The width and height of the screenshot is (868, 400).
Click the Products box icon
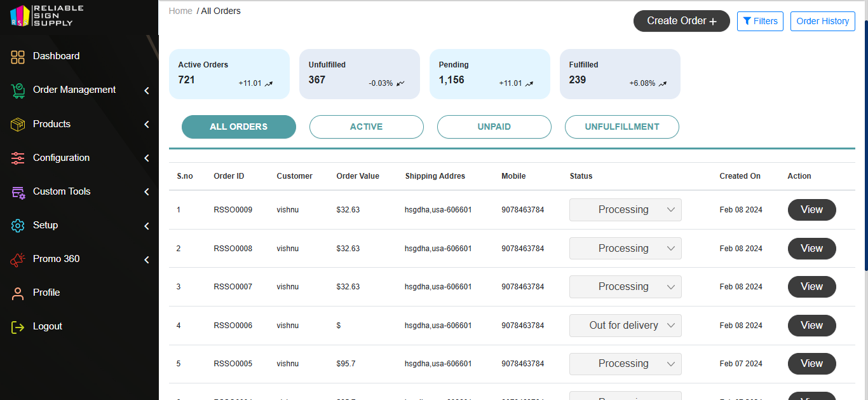point(18,124)
